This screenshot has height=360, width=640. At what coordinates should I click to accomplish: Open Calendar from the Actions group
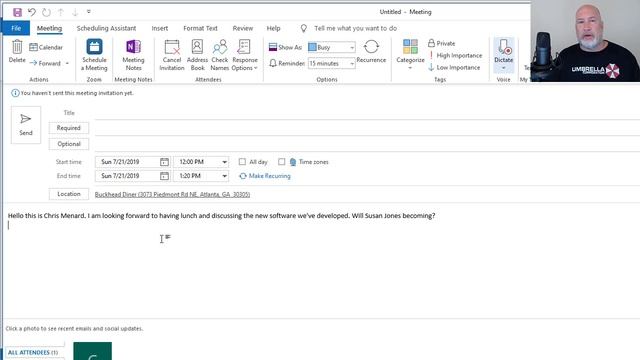[46, 47]
